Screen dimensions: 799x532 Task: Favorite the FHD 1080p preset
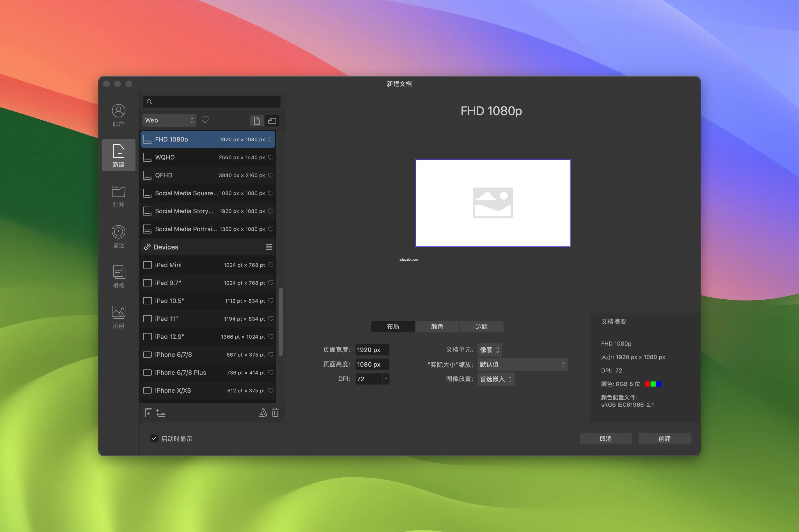tap(271, 139)
